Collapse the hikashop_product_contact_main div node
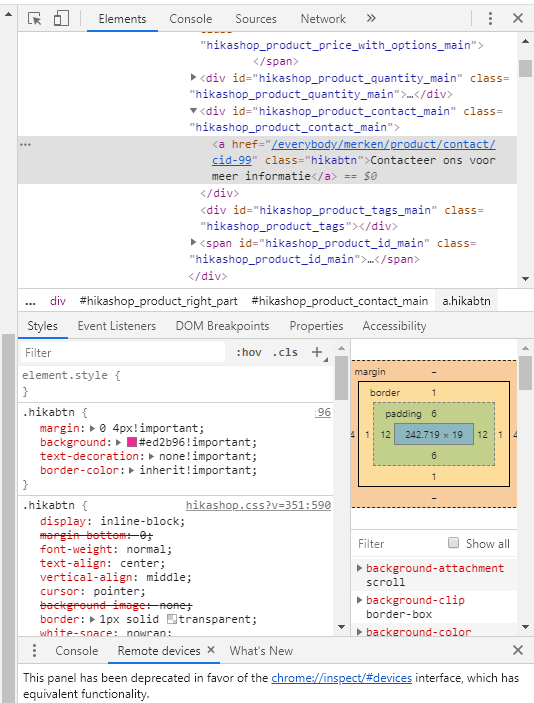Viewport: 534px width, 703px height. [193, 111]
